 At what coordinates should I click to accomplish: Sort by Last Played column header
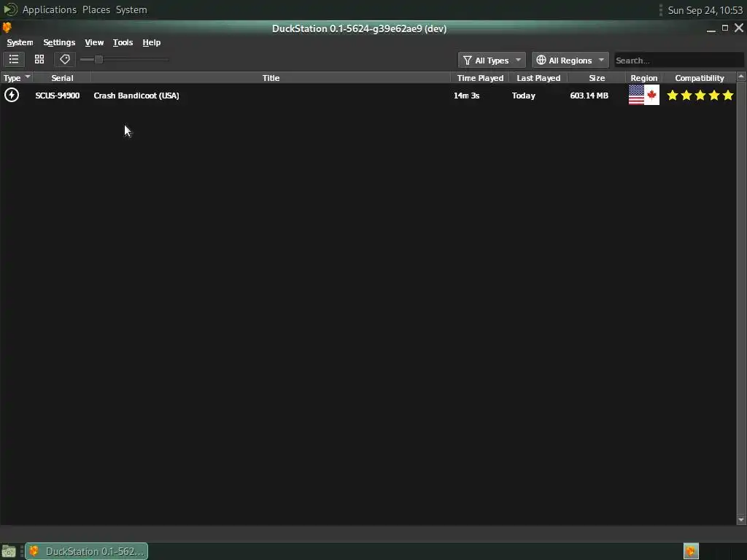(x=538, y=77)
